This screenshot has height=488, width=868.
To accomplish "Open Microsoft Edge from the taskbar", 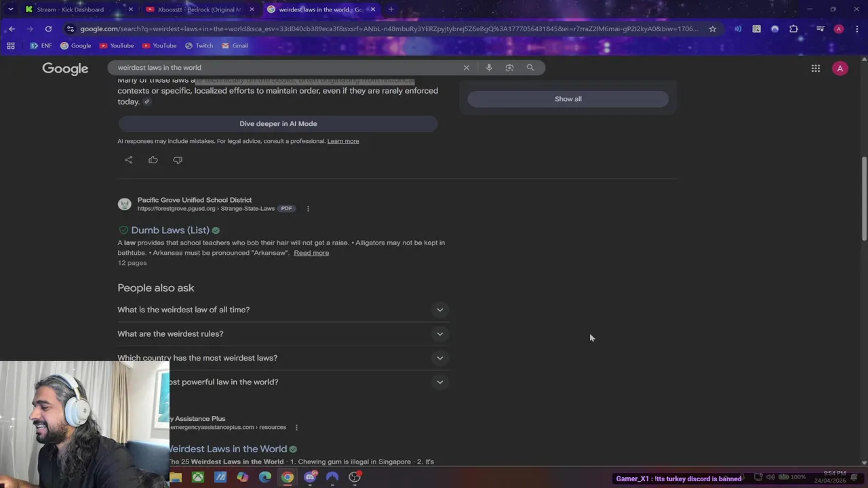I will click(265, 477).
